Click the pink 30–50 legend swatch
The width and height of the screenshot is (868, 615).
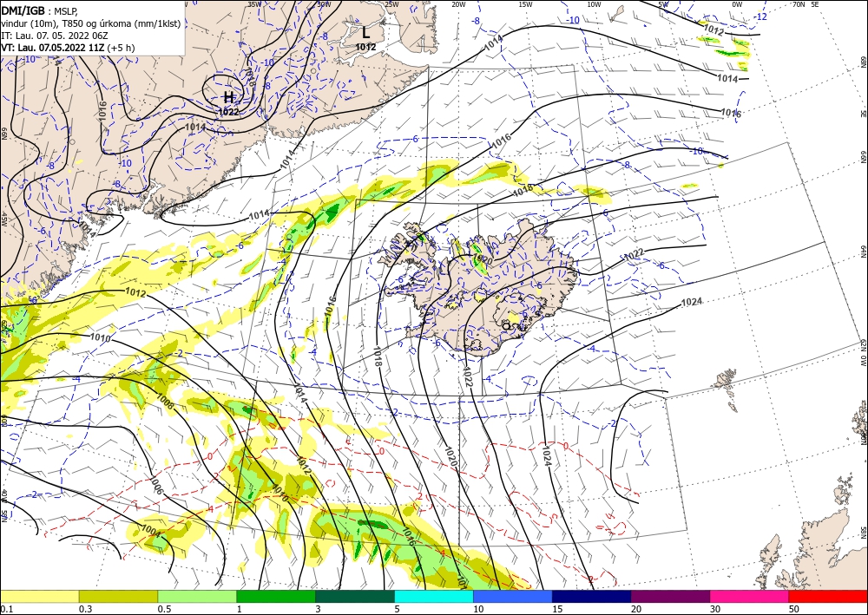750,596
